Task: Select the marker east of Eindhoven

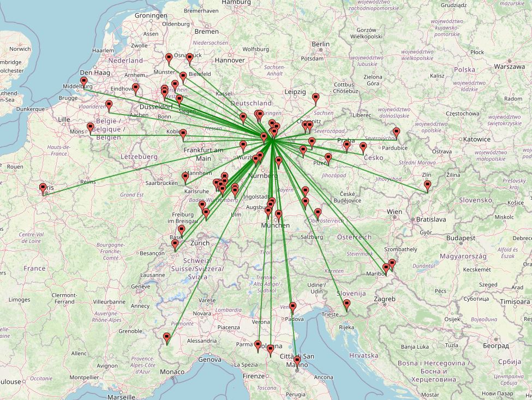Action: 136,88
